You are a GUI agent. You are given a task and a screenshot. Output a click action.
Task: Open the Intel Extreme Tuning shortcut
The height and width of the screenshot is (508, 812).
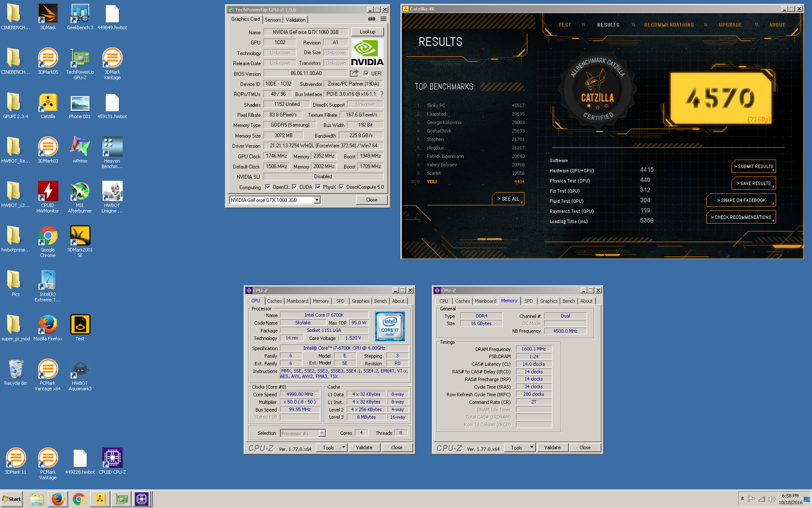48,287
